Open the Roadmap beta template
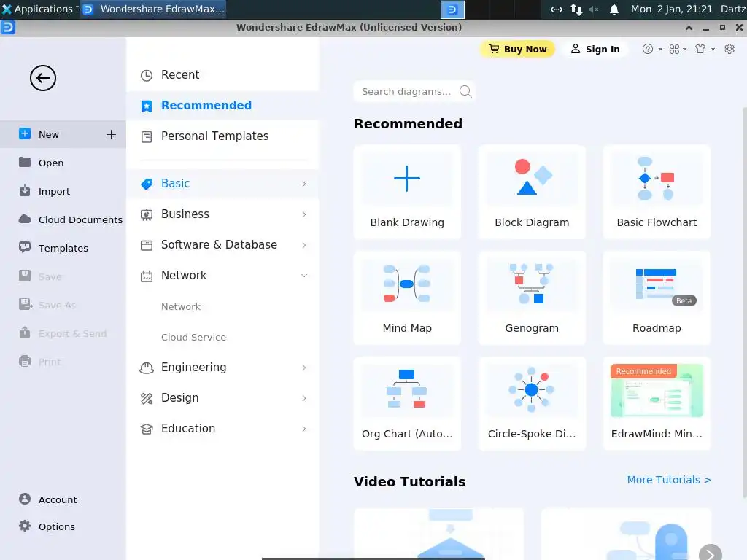 (657, 297)
